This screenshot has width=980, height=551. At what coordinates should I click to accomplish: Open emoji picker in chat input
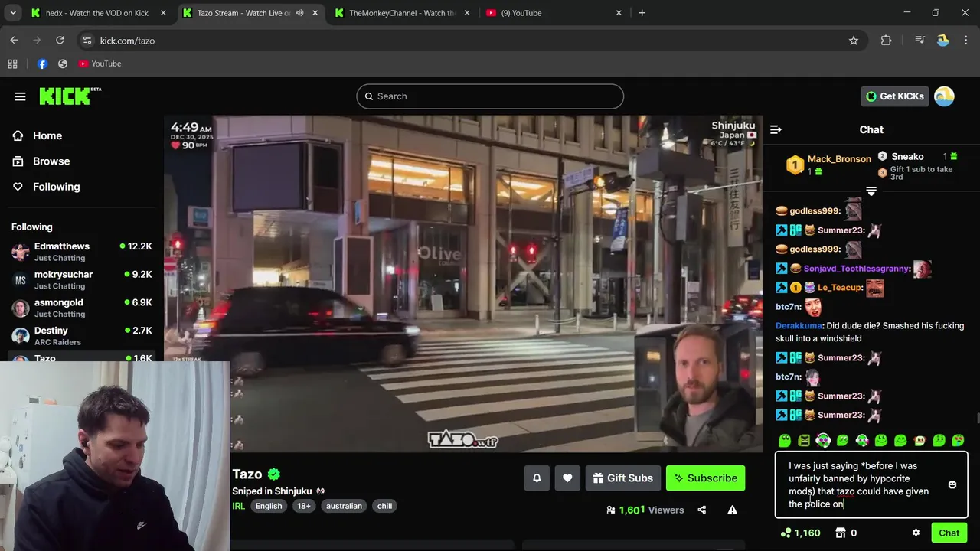(952, 485)
